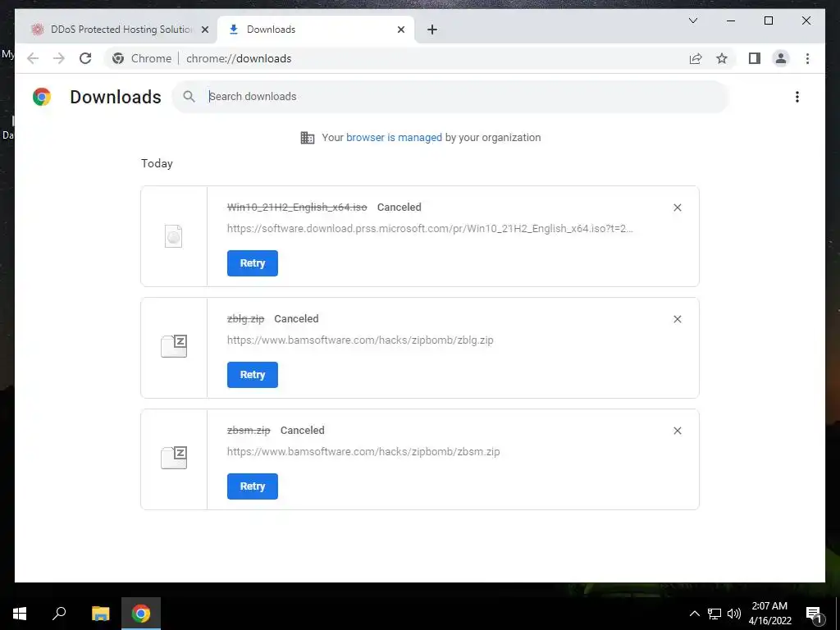Select the Downloads tab
The height and width of the screenshot is (630, 840).
click(316, 30)
